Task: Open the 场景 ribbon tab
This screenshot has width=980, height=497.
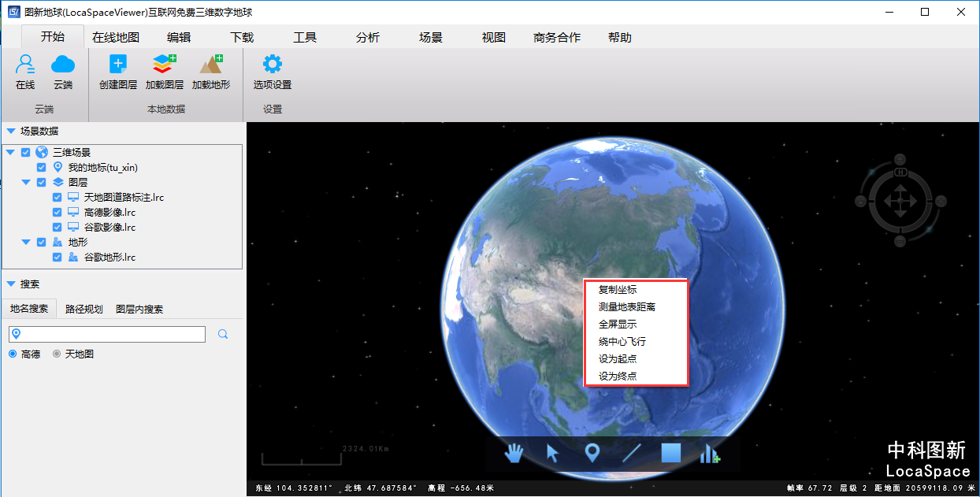Action: point(431,37)
